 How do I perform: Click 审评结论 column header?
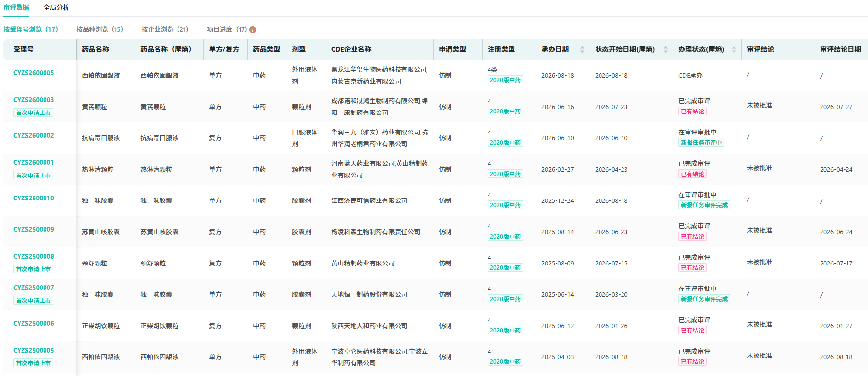[760, 49]
